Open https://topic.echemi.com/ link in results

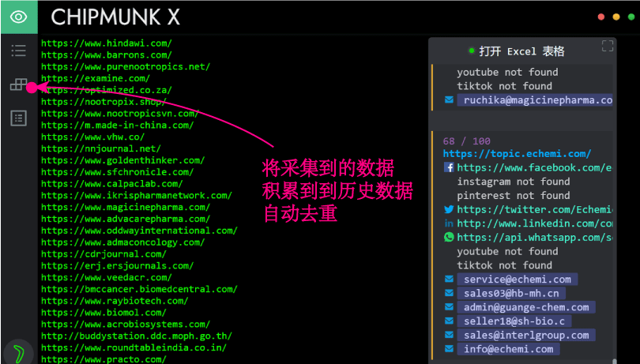(518, 154)
